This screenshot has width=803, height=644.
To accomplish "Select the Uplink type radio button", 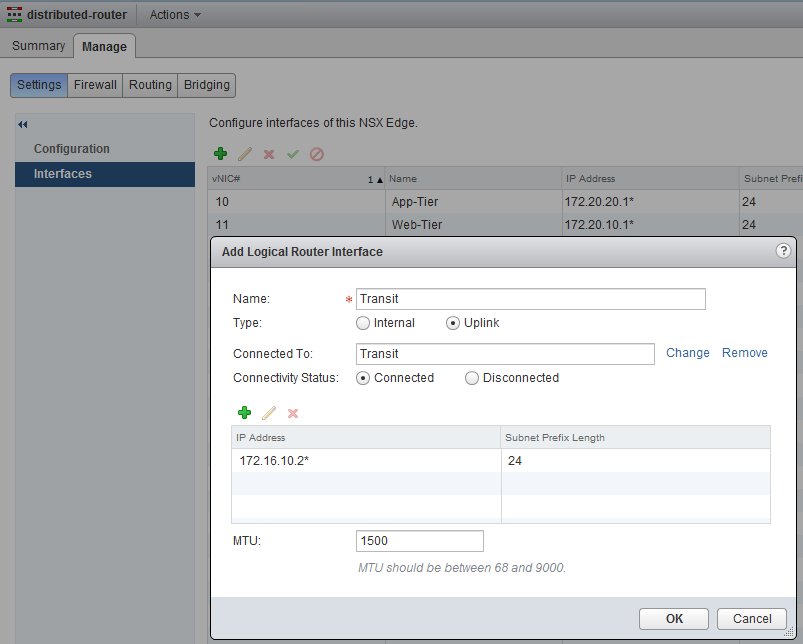I will 453,323.
